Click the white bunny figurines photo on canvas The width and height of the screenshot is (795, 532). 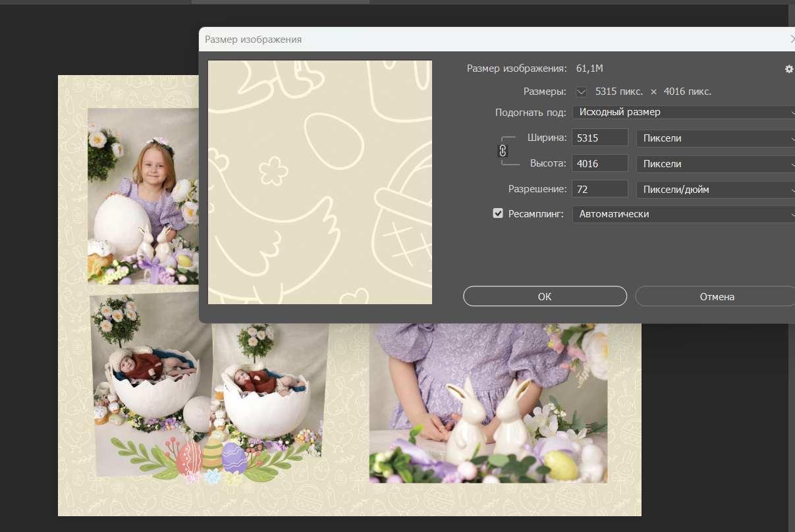[x=488, y=402]
